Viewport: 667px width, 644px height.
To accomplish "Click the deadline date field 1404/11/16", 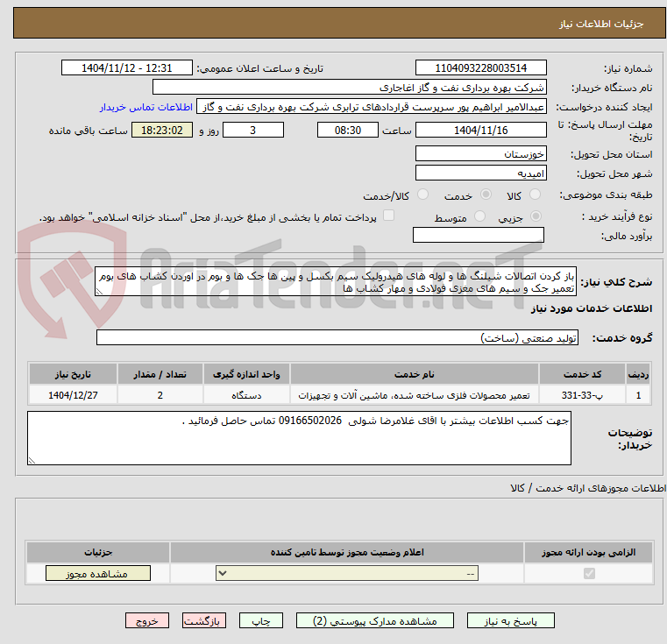I will click(481, 131).
